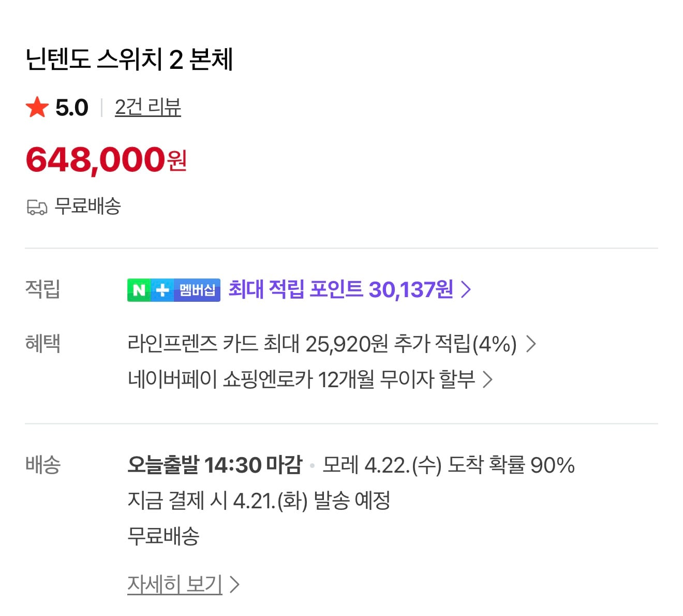Viewport: 683px width, 616px height.
Task: Open 자세히 보기 delivery details
Action: (175, 584)
